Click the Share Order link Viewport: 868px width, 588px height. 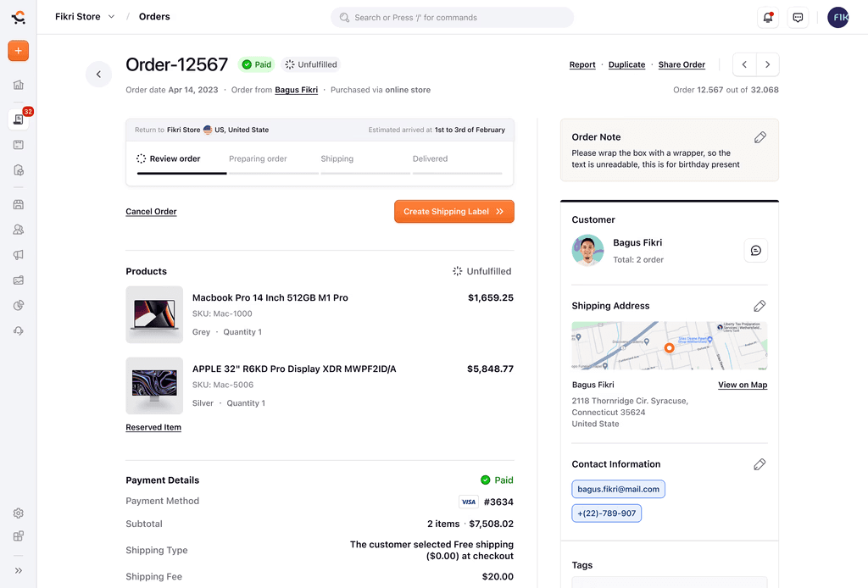click(682, 64)
